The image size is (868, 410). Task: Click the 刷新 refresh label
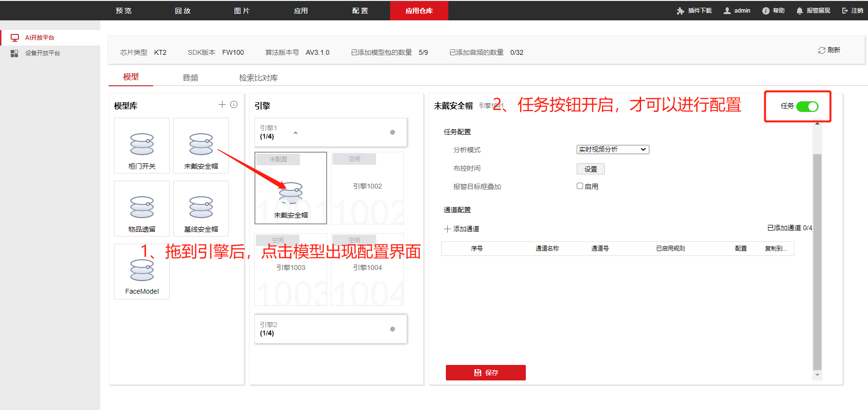point(834,50)
